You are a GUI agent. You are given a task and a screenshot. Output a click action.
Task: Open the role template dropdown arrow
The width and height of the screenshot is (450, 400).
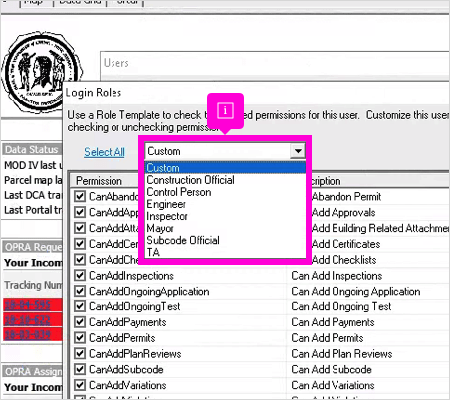298,151
